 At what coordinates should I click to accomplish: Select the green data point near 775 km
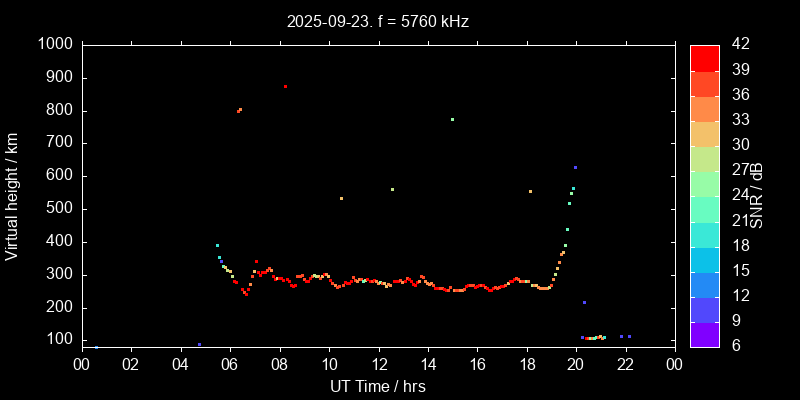(x=452, y=119)
